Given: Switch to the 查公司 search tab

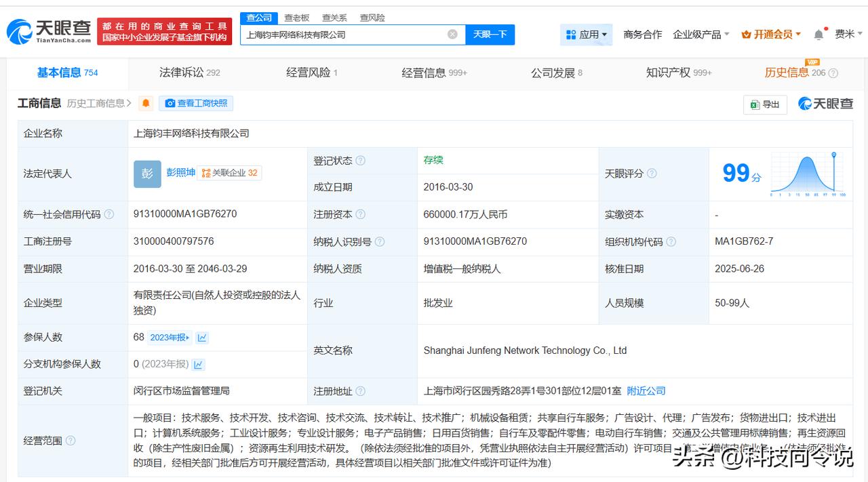Looking at the screenshot, I should pyautogui.click(x=259, y=18).
